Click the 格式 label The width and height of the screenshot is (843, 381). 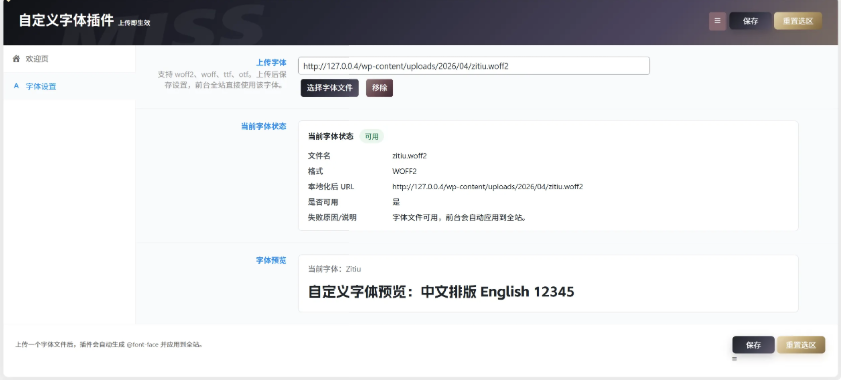point(315,171)
